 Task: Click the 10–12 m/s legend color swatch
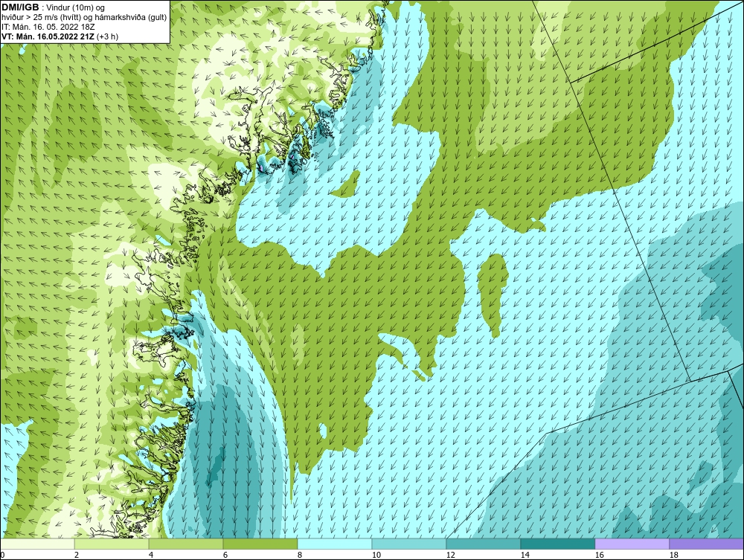coord(409,544)
